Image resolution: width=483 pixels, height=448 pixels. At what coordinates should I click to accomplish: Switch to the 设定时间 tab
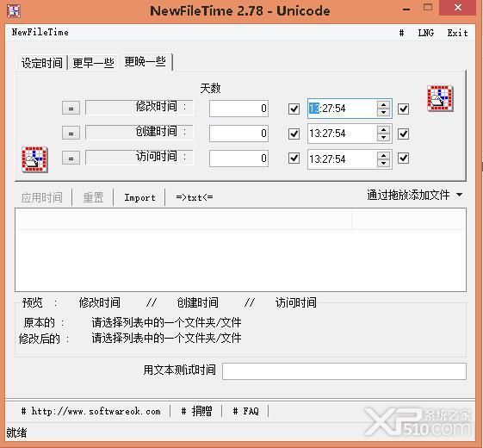coord(42,63)
